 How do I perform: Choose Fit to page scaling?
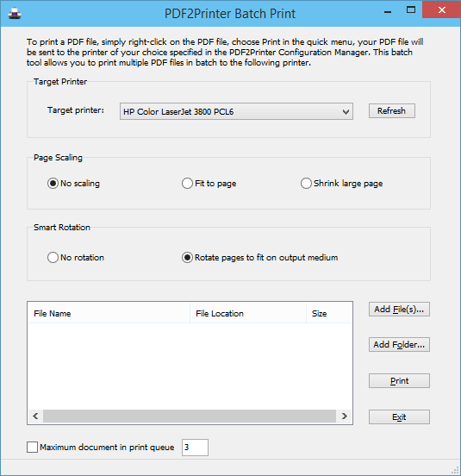[209, 184]
